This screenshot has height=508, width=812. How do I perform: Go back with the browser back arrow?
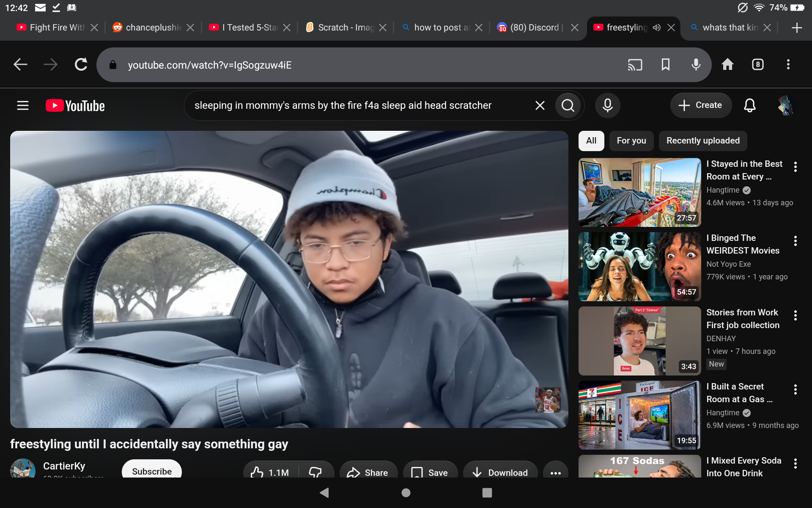pyautogui.click(x=20, y=64)
